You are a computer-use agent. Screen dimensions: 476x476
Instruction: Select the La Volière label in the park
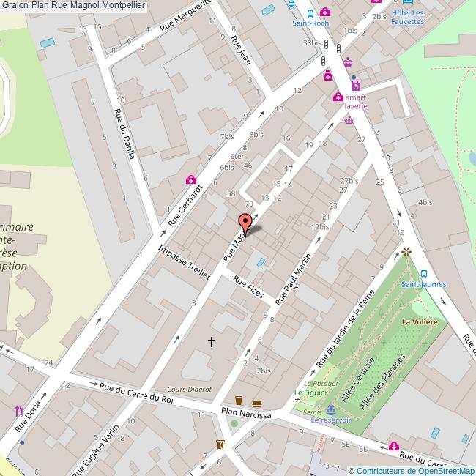tap(420, 322)
